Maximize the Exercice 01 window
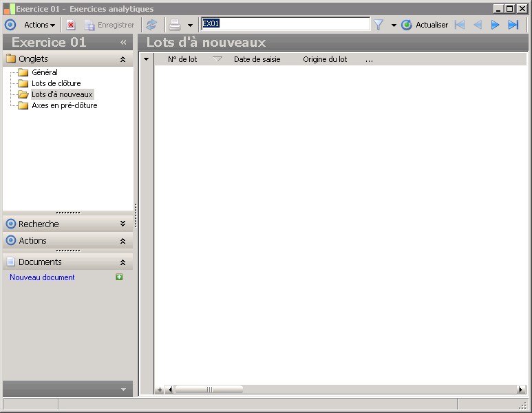532x413 pixels. point(509,9)
